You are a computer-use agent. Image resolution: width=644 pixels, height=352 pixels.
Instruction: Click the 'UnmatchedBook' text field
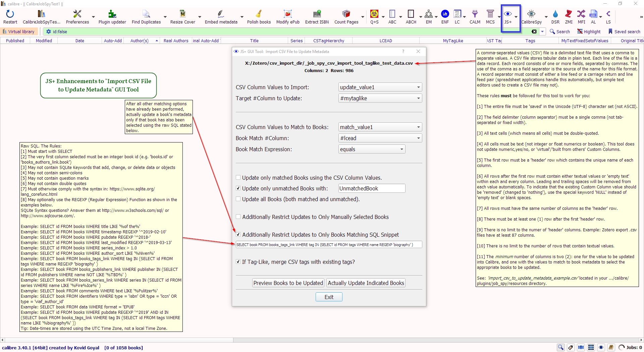tap(372, 188)
